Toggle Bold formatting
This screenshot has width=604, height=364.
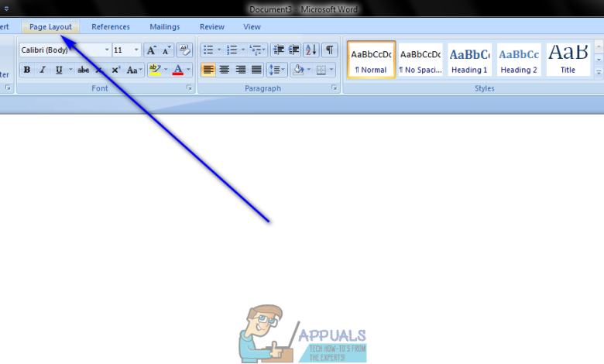(27, 70)
